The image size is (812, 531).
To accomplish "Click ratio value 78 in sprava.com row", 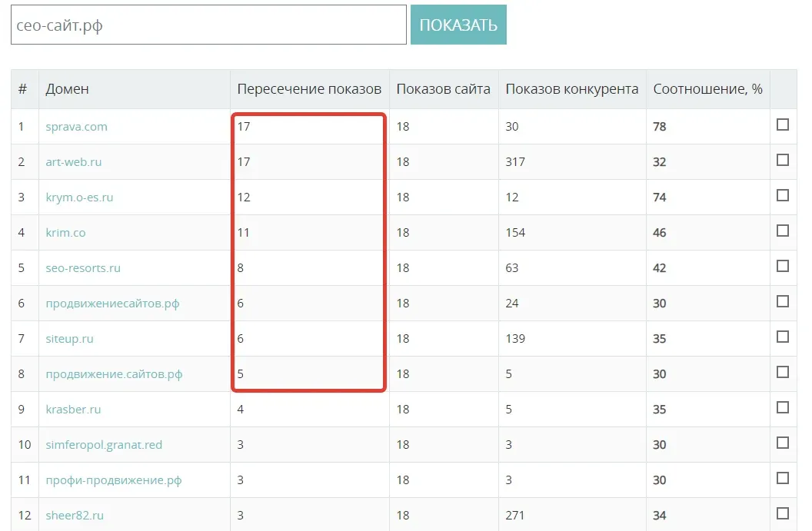I will [659, 127].
